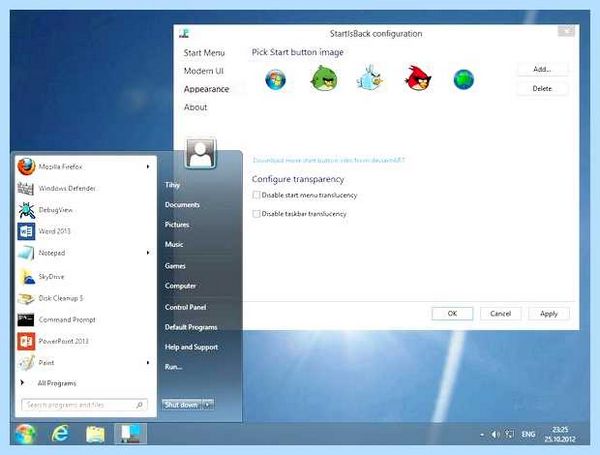Click the Shut down button

(x=181, y=404)
